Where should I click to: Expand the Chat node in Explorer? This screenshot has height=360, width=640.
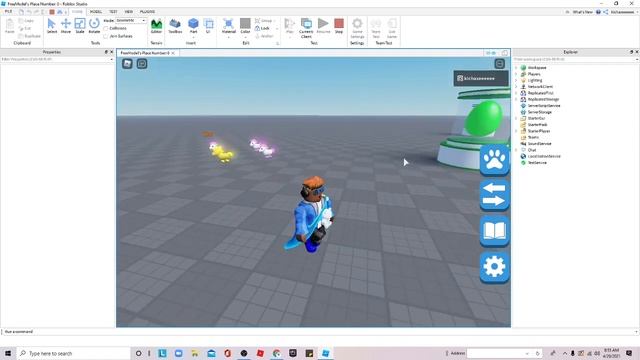click(x=516, y=150)
